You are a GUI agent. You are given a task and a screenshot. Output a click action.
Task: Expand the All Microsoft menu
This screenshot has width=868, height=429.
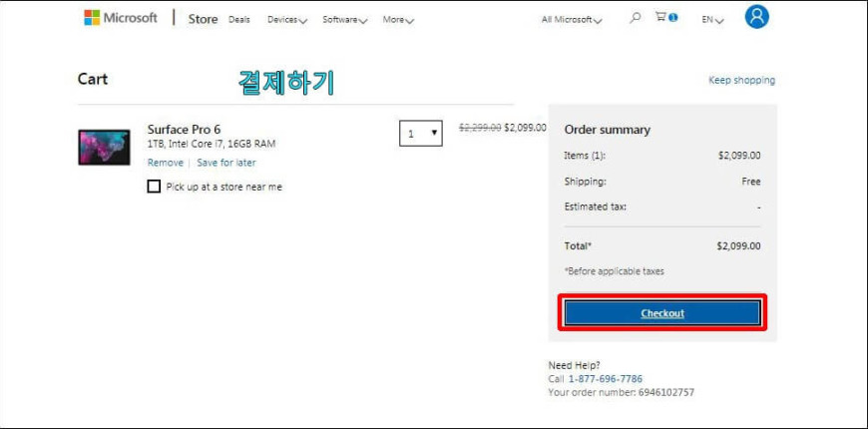(572, 19)
